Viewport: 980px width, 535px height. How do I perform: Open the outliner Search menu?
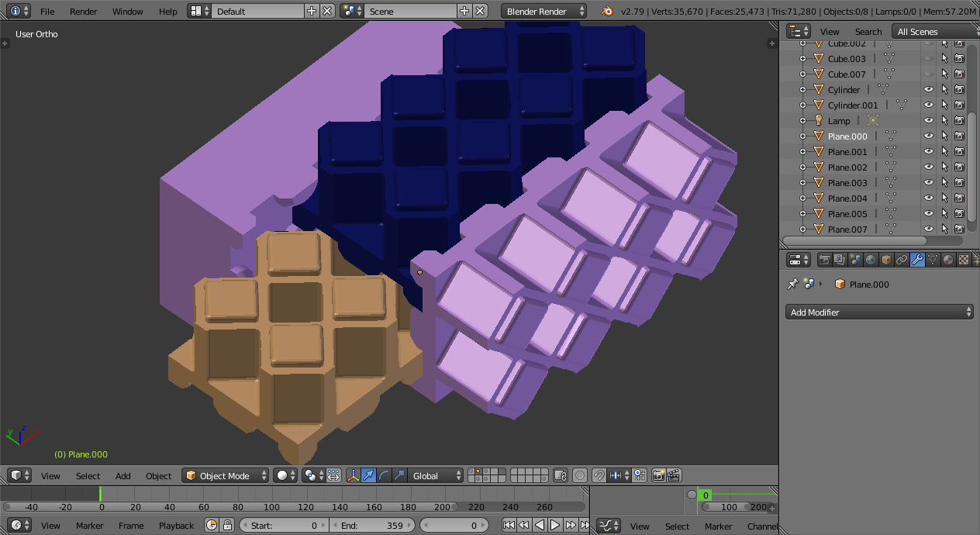point(868,32)
